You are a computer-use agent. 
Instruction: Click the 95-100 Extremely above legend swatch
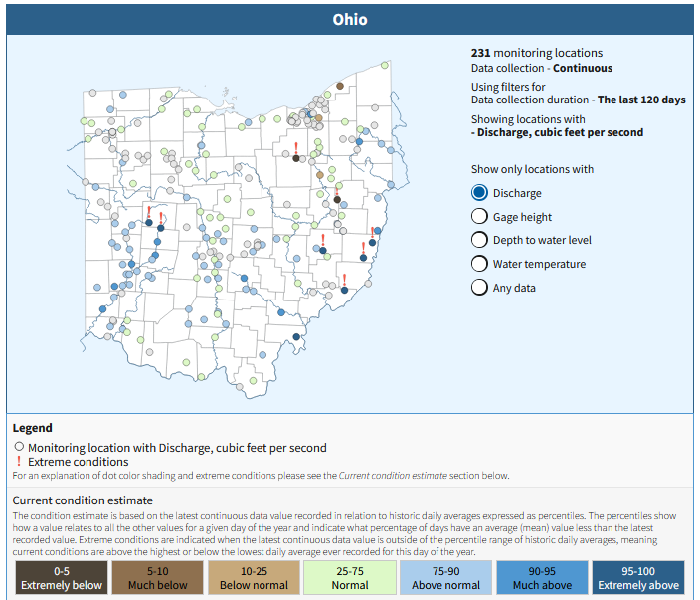pos(638,578)
